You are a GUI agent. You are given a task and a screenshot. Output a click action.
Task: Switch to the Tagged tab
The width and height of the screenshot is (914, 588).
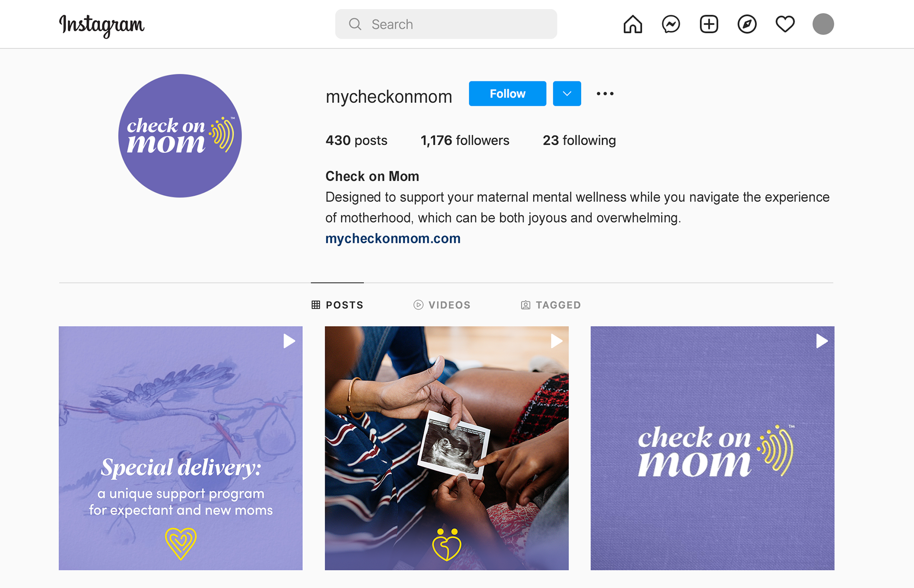[551, 305]
